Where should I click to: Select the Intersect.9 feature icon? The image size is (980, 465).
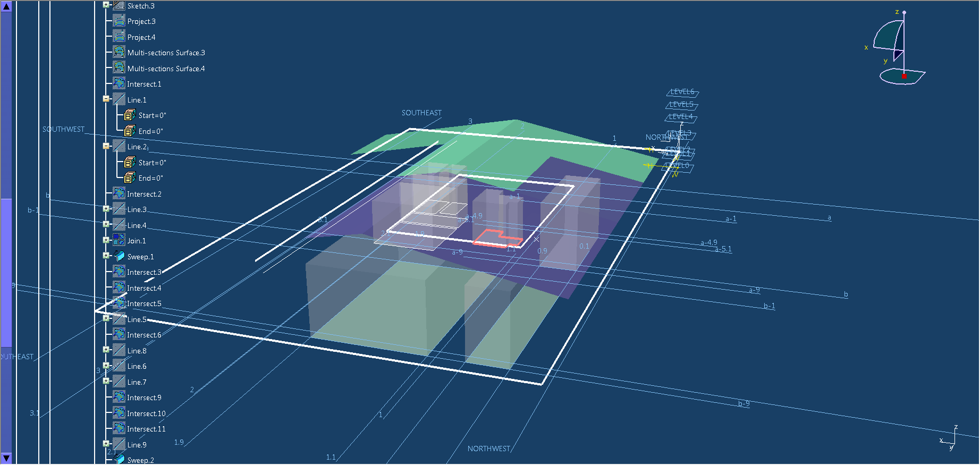click(119, 398)
